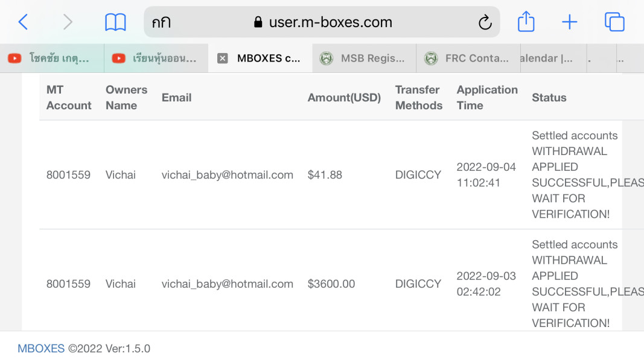Open the bookmarks book icon
Viewport: 644px width, 362px height.
[x=115, y=22]
